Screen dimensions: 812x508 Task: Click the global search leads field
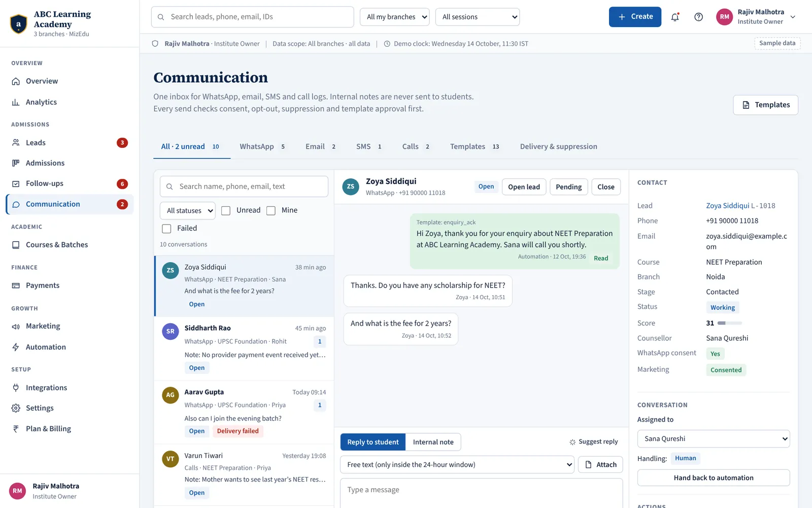tap(252, 17)
